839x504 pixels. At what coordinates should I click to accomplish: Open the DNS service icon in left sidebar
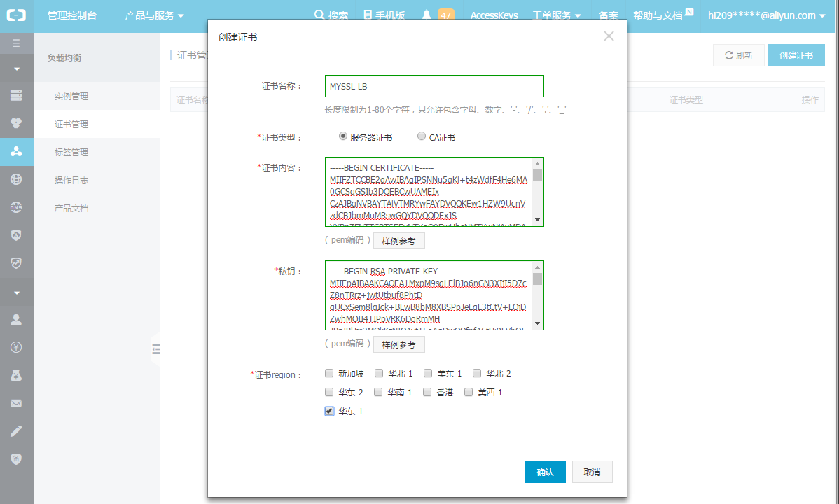click(x=17, y=207)
